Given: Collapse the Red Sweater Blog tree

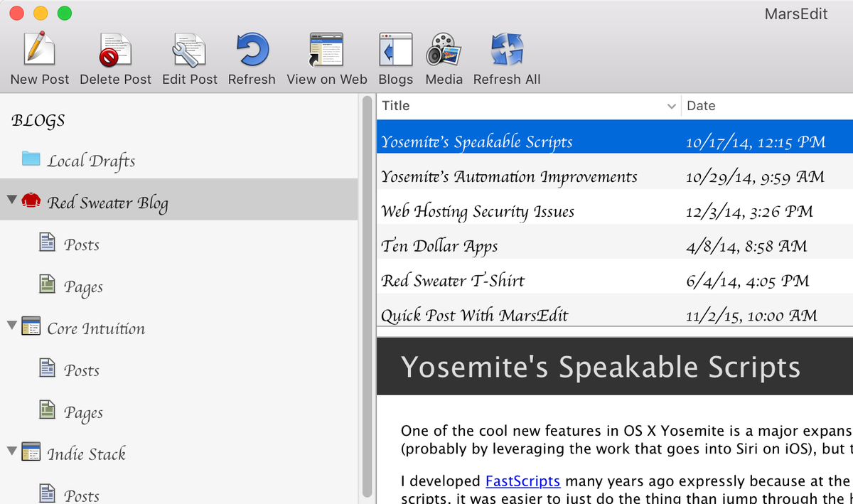Looking at the screenshot, I should (11, 200).
